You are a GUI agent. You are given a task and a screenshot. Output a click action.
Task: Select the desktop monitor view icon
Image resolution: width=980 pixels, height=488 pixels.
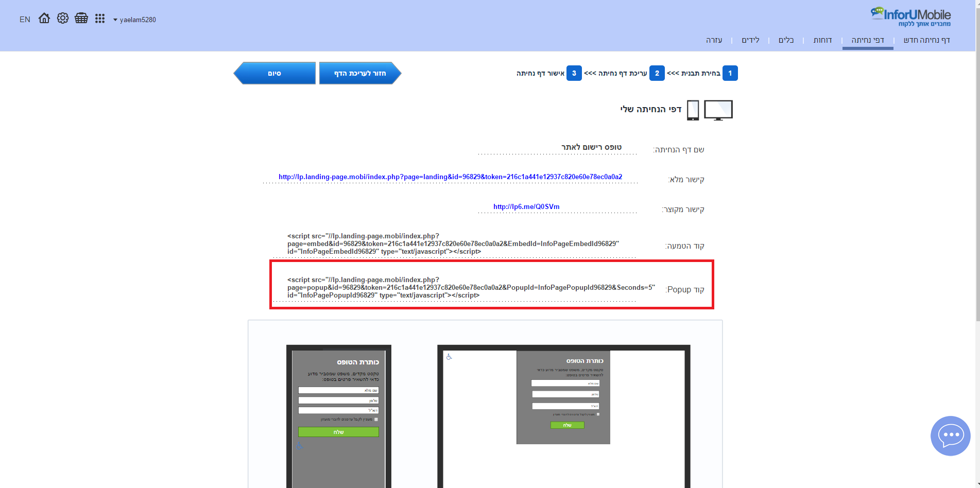coord(718,110)
